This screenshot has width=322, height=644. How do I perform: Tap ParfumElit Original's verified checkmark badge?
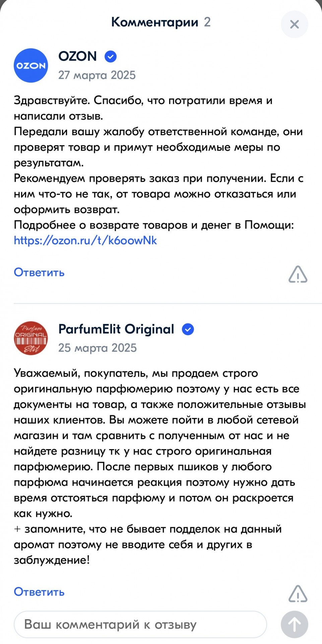coord(188,329)
